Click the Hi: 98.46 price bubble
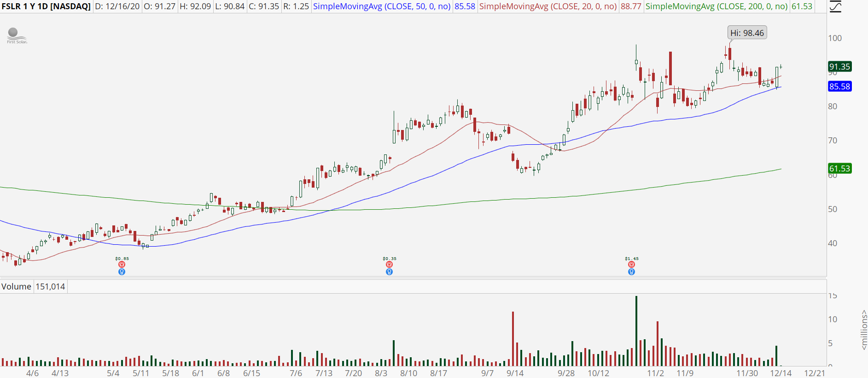Image resolution: width=868 pixels, height=378 pixels. [x=747, y=33]
